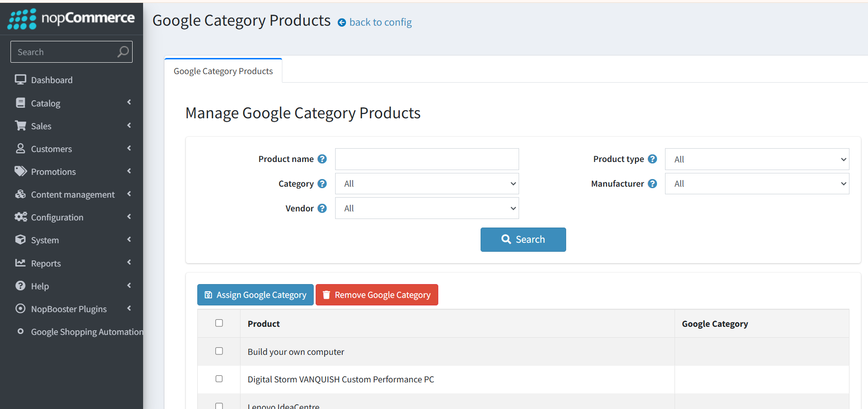This screenshot has height=409, width=868.
Task: Click the System cube icon
Action: pos(20,239)
